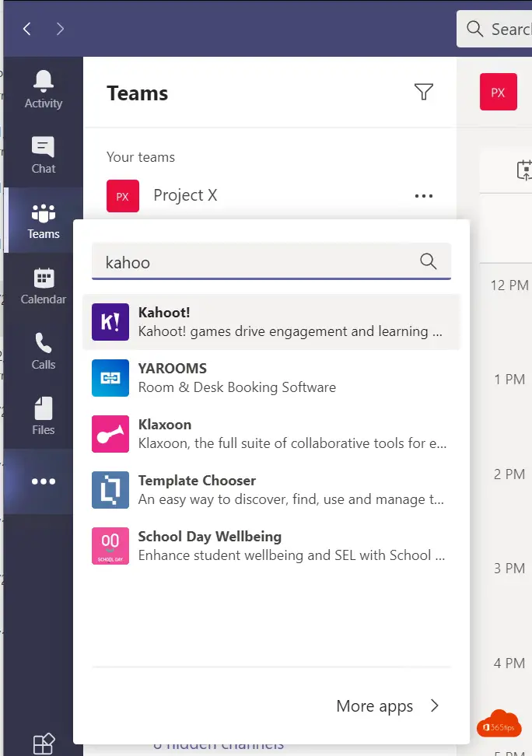Click the 2 PM calendar time slot
Viewport: 532px width, 756px height.
pos(509,474)
